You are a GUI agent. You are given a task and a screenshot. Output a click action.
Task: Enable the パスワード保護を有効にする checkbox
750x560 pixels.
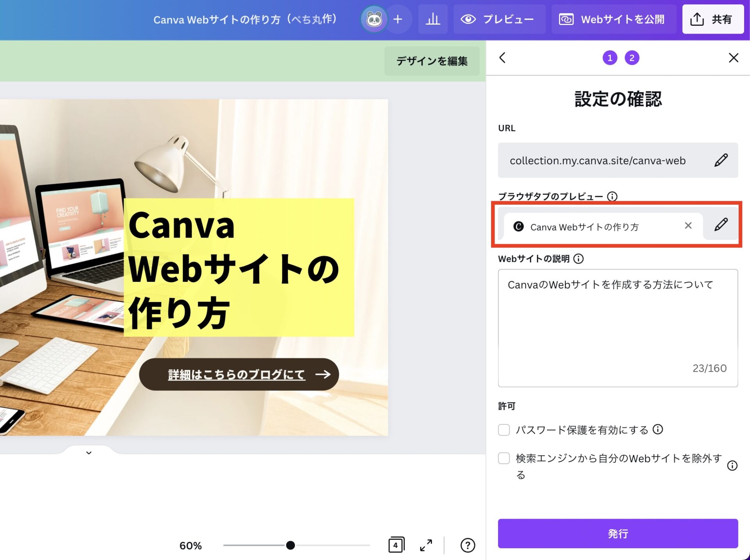click(x=504, y=430)
